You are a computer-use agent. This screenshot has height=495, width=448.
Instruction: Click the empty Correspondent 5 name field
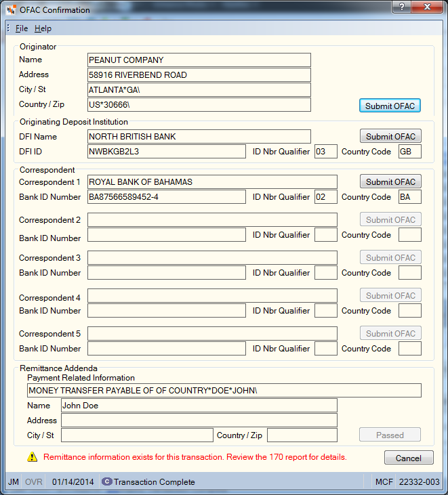point(212,333)
